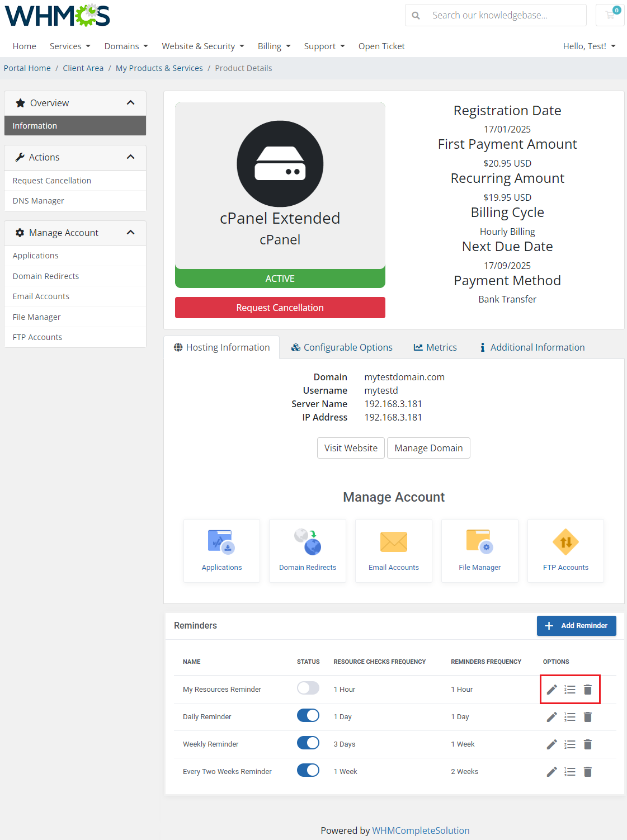Open DNS Manager in Actions sidebar
Screen dimensions: 627x840
click(75, 201)
